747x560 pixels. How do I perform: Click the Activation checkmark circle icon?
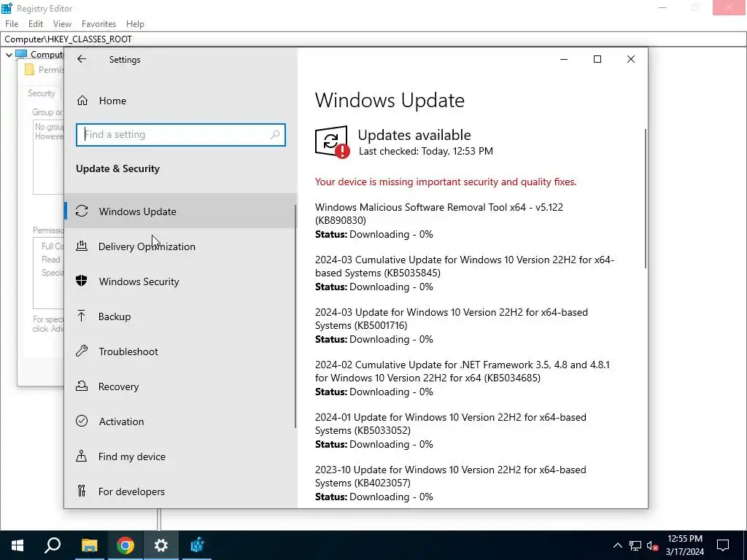pos(82,421)
